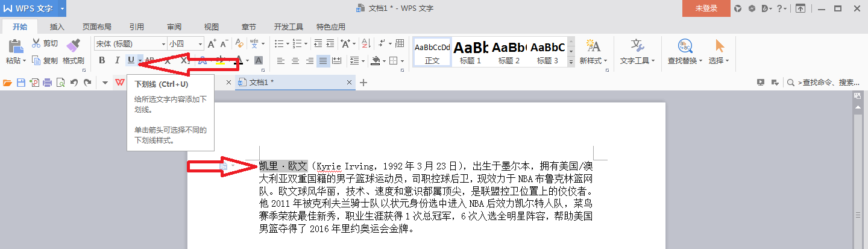Apply the 标题 2 heading style
The image size is (868, 249).
[509, 52]
